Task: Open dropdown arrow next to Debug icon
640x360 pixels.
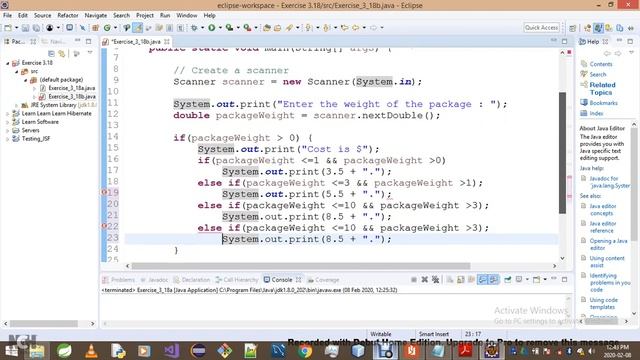Action: tap(203, 28)
